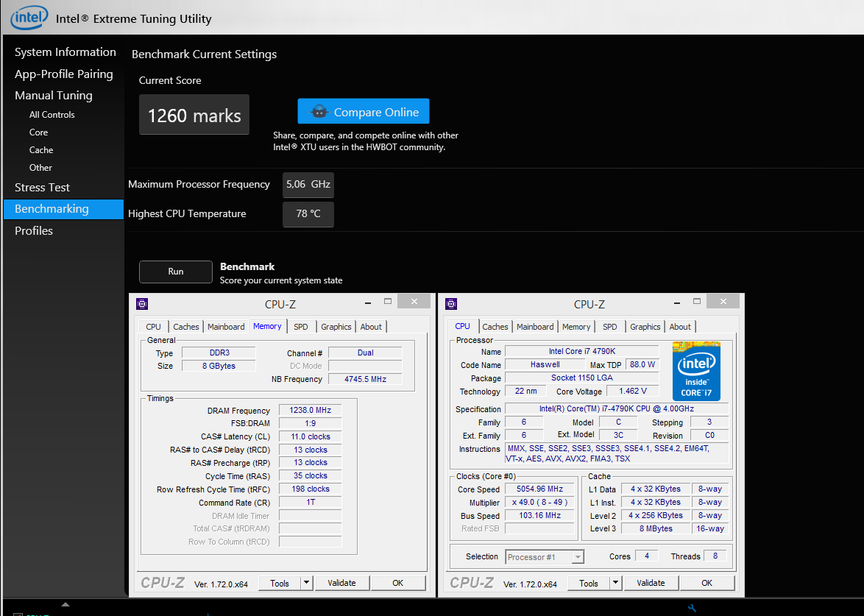This screenshot has width=864, height=616.
Task: Click Tools button in CPU window
Action: tap(589, 583)
